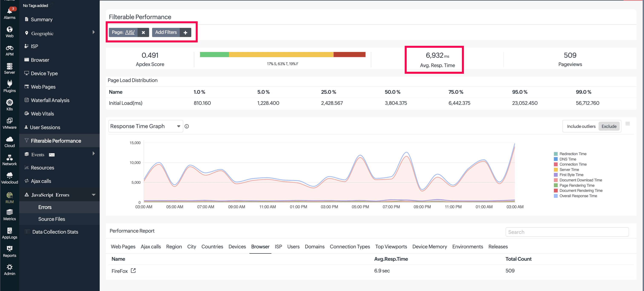644x291 pixels.
Task: Click the Performance Report search field
Action: [567, 232]
